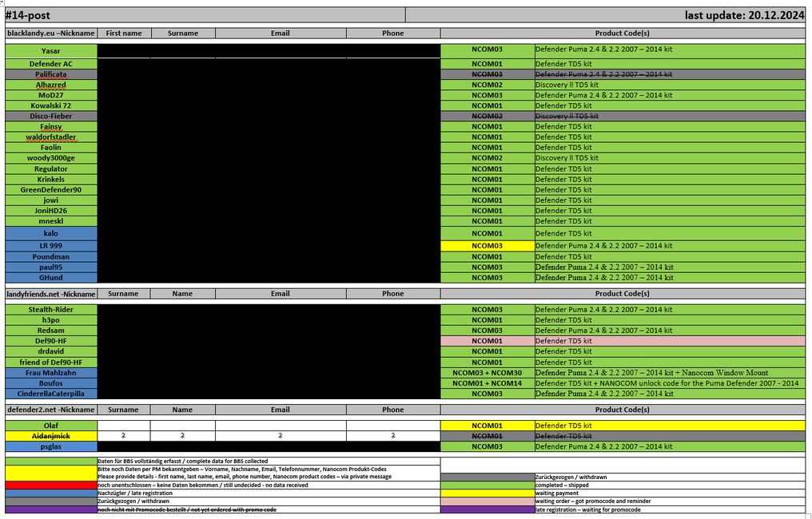Select the Nachzügler / late registration legend text

click(135, 493)
